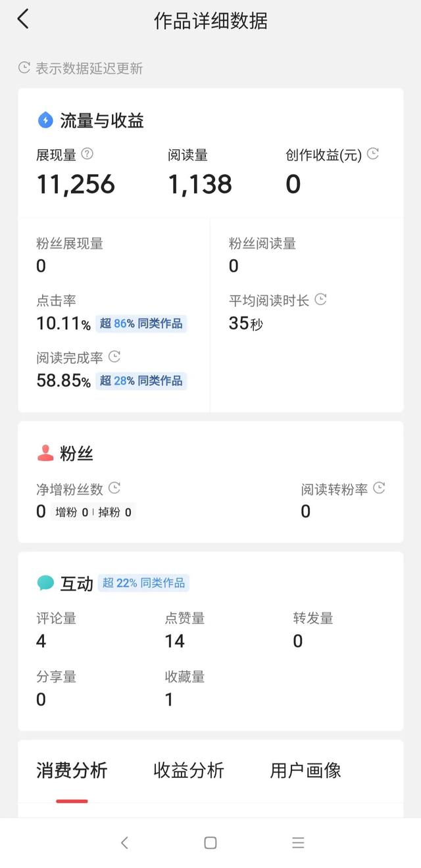Tap the 11,256 展现量 figure
Screen dimensions: 421x868
point(76,184)
